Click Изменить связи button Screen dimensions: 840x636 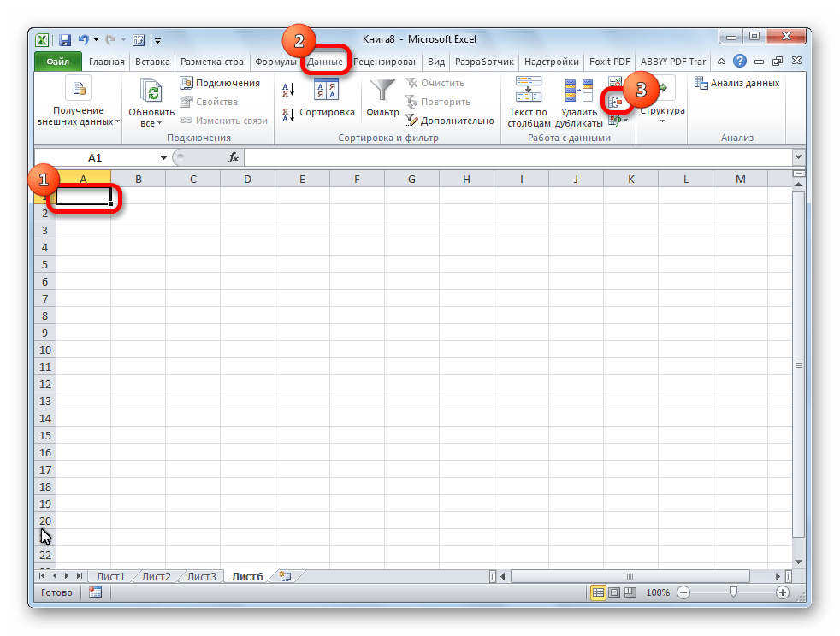223,121
